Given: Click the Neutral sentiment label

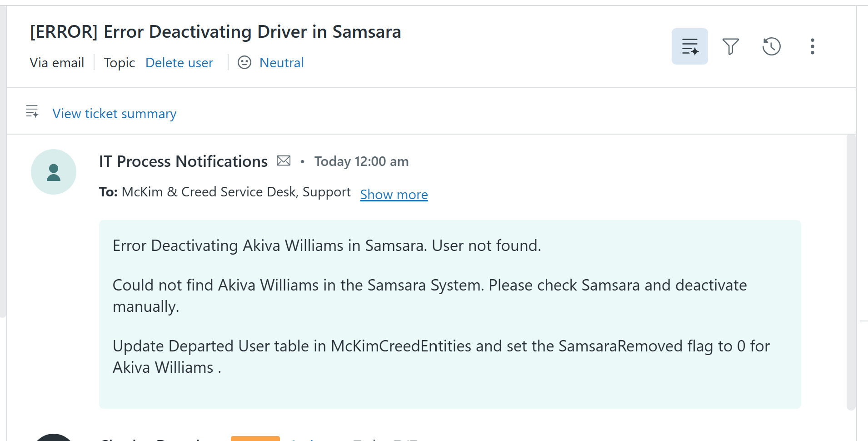Looking at the screenshot, I should pos(281,63).
